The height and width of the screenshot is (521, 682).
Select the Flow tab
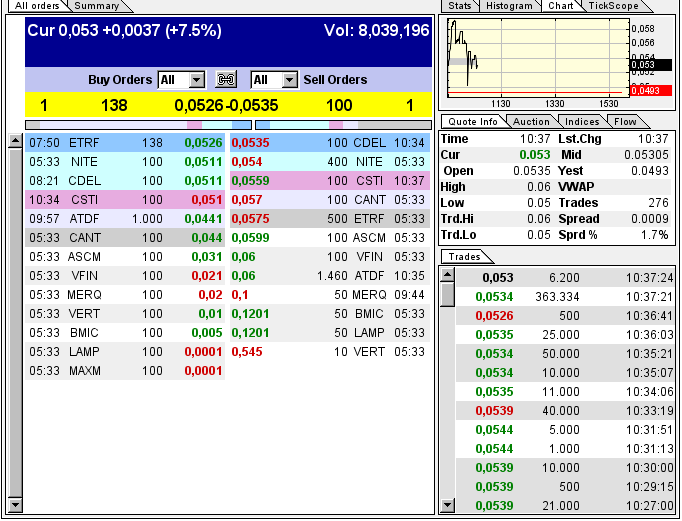(625, 122)
